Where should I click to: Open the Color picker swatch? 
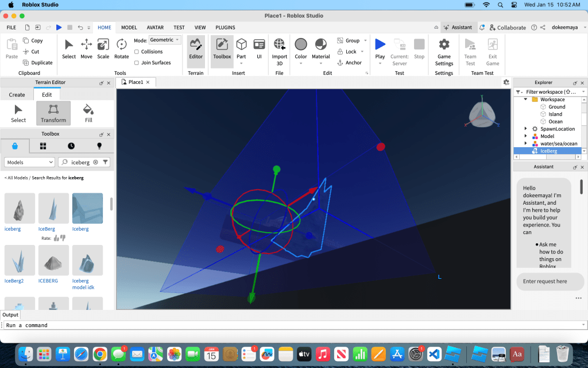pyautogui.click(x=301, y=45)
